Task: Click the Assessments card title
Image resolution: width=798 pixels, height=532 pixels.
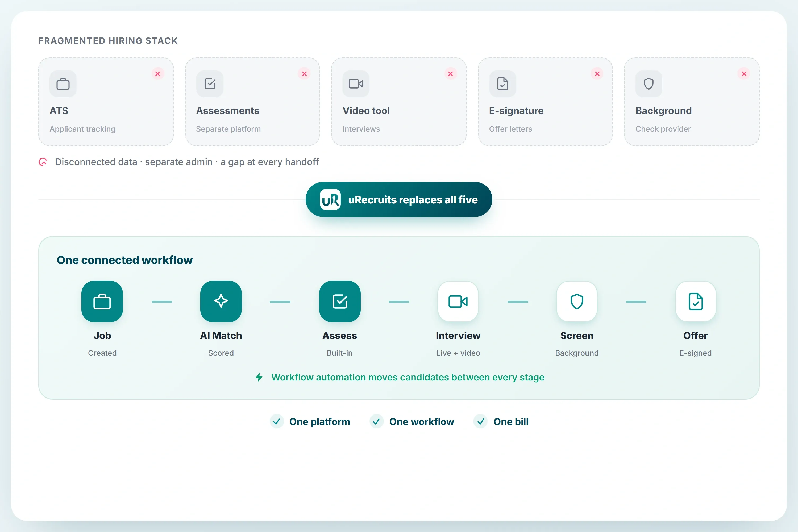Action: click(x=227, y=111)
